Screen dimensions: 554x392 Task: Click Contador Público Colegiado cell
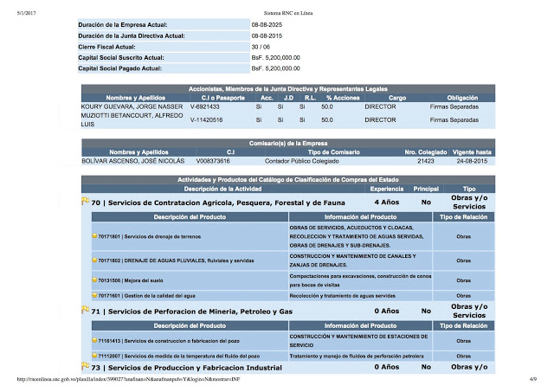(x=302, y=161)
